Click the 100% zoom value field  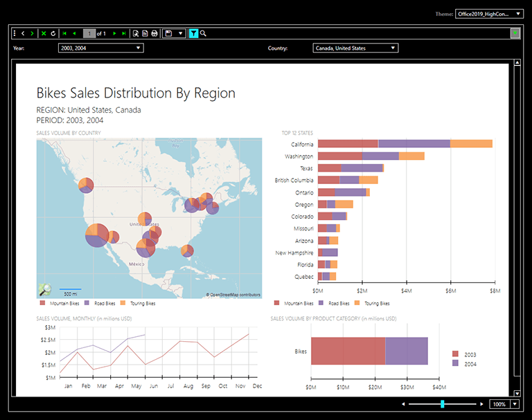(499, 404)
